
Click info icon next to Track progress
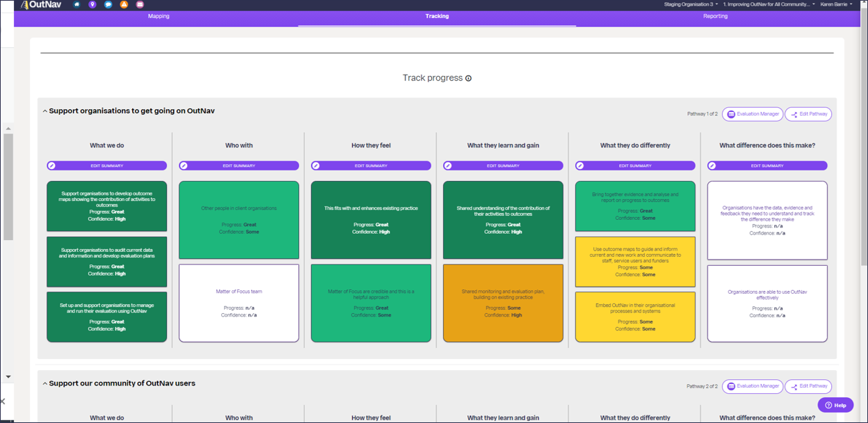469,79
